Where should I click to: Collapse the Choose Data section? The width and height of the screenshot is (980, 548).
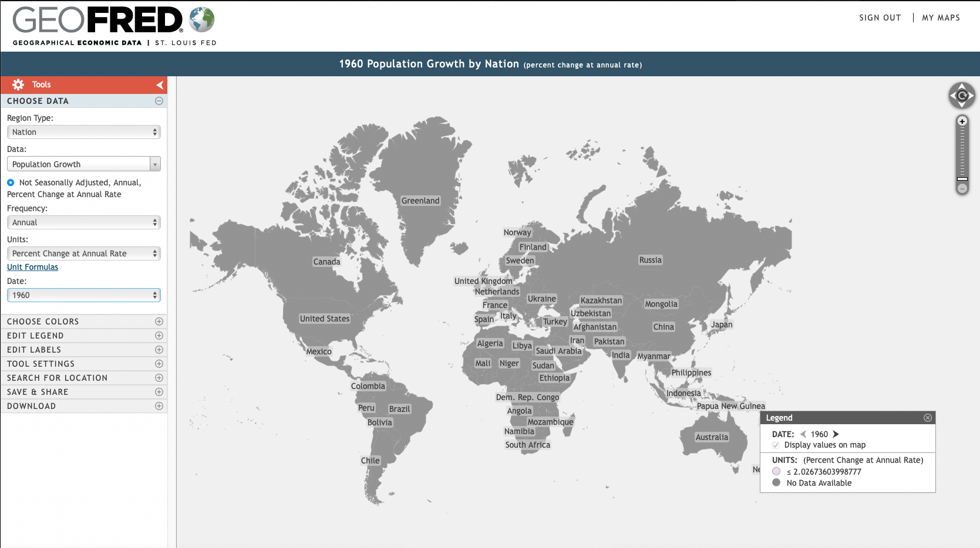(159, 101)
